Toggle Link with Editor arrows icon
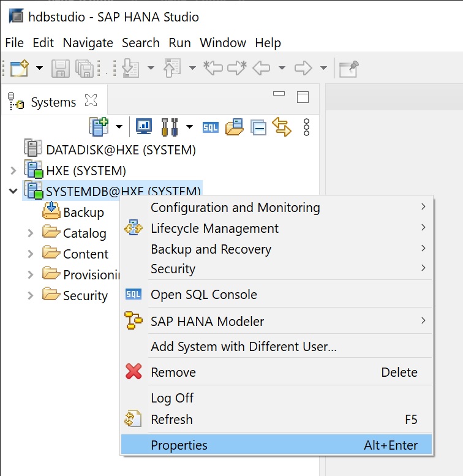The width and height of the screenshot is (463, 476). [x=282, y=127]
